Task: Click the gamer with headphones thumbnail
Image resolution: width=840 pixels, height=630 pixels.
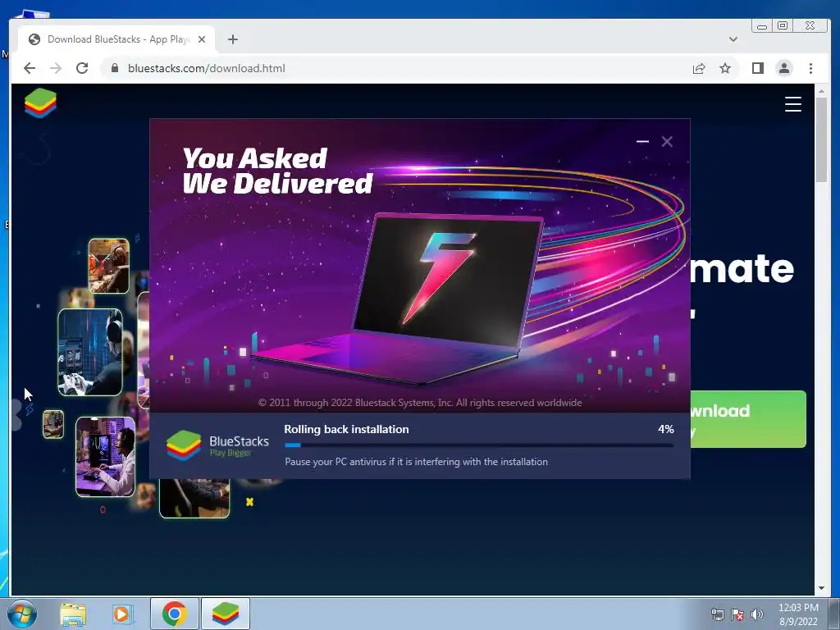Action: (90, 352)
